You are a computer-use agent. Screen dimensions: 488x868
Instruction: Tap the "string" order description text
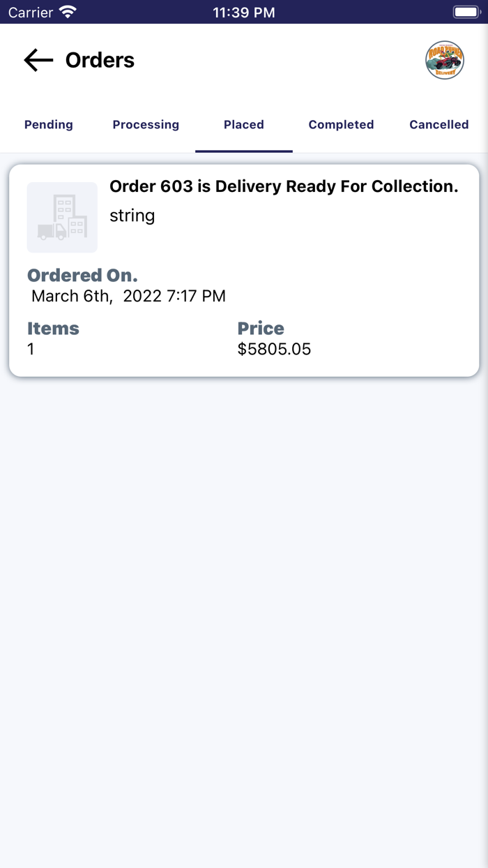click(132, 216)
